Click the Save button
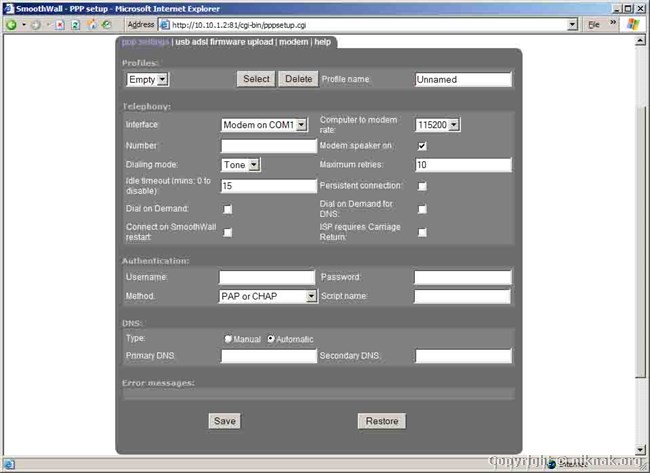 (x=224, y=421)
